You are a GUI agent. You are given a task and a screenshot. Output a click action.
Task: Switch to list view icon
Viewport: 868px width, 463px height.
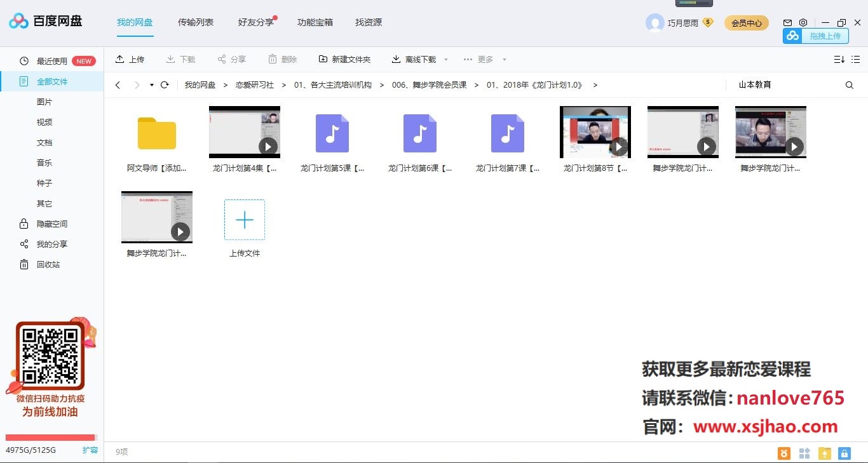click(x=857, y=59)
